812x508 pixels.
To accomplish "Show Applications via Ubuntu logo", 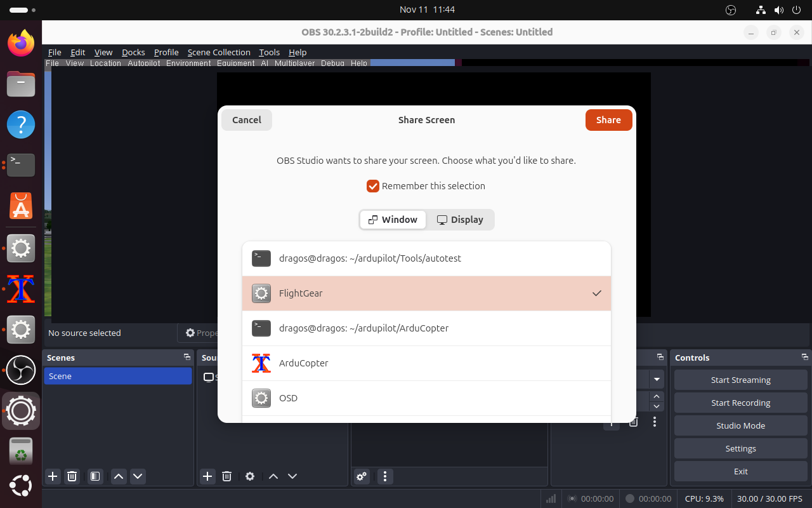I will point(21,487).
